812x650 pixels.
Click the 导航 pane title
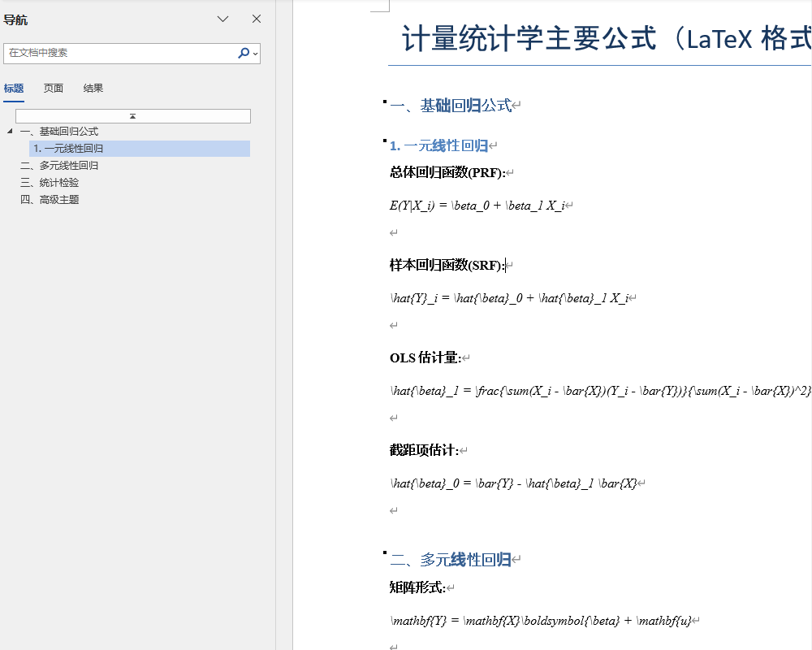(x=15, y=19)
